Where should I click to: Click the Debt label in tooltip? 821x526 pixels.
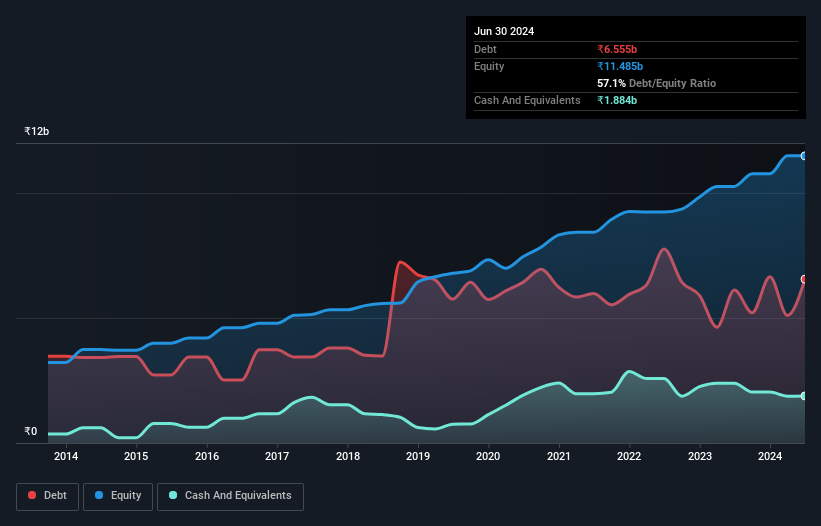(485, 49)
